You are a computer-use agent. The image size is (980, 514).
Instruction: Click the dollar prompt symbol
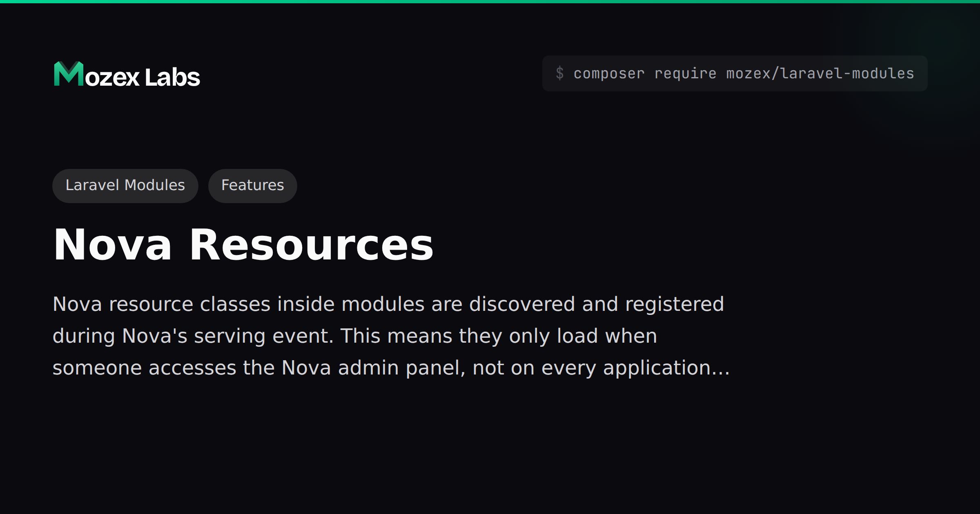point(559,73)
